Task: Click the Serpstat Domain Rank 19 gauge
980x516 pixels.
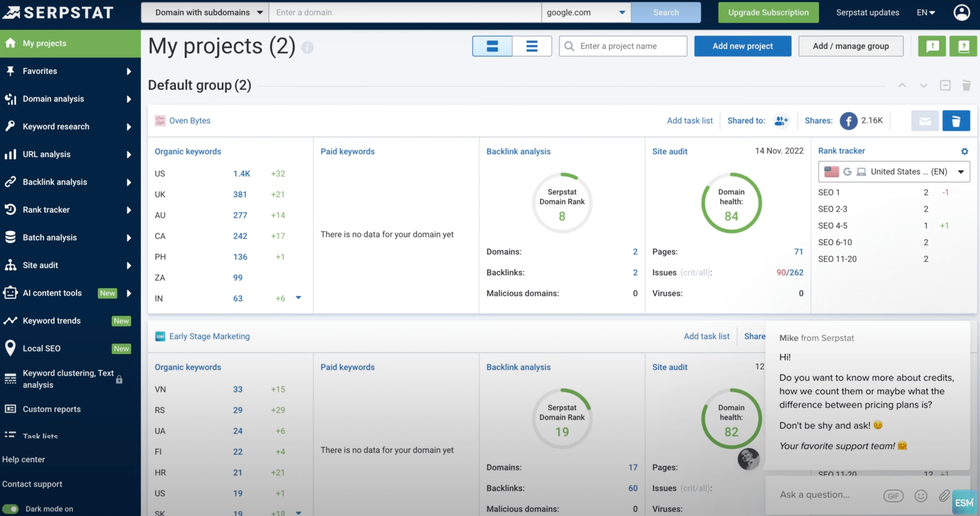Action: pyautogui.click(x=562, y=419)
